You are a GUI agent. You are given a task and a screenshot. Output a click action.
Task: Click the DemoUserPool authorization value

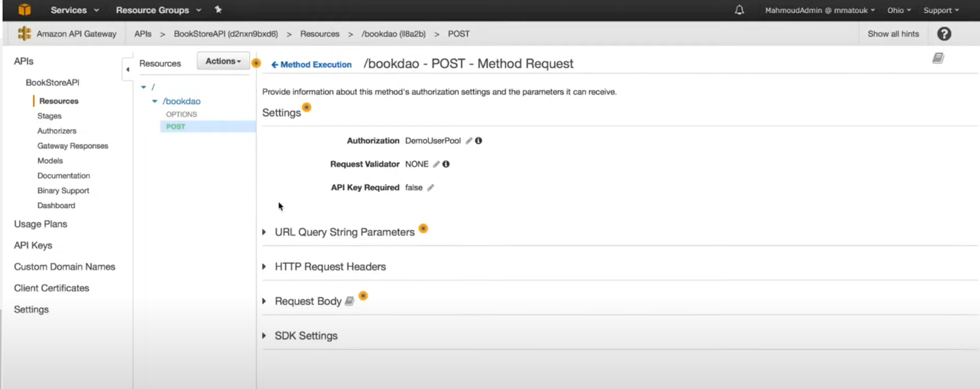tap(433, 141)
